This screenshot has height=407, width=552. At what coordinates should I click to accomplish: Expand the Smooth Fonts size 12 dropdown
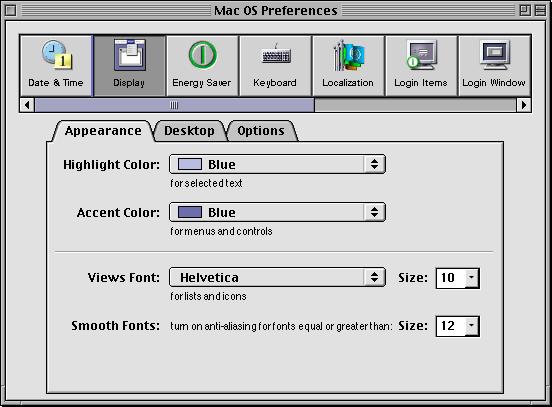tap(458, 326)
